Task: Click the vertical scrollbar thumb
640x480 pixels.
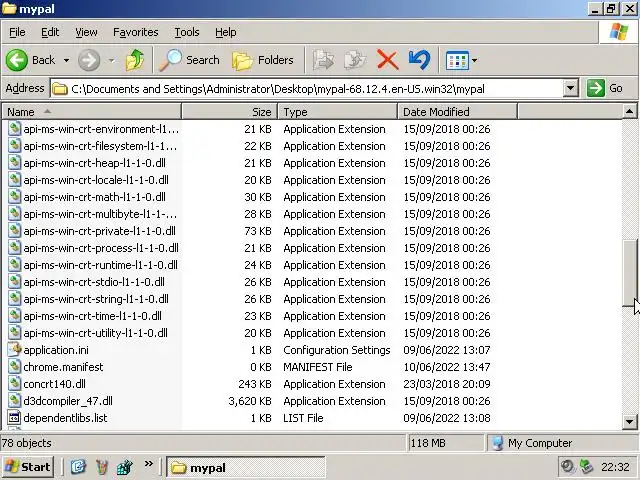Action: [629, 273]
